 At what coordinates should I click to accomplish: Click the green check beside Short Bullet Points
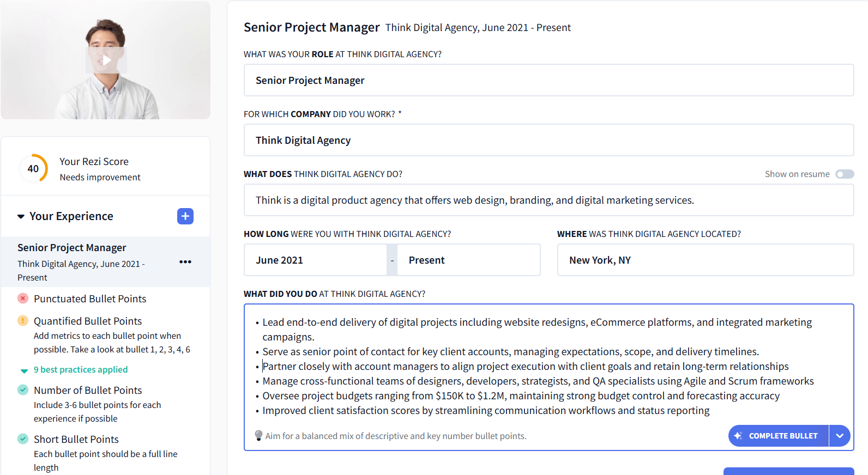tap(22, 439)
